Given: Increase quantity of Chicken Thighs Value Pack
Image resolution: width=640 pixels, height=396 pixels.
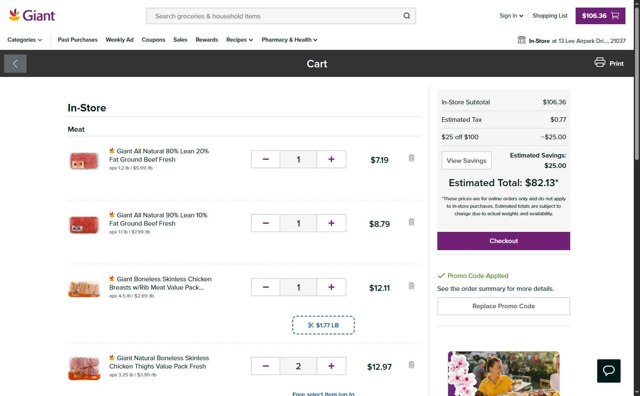Looking at the screenshot, I should pos(331,366).
